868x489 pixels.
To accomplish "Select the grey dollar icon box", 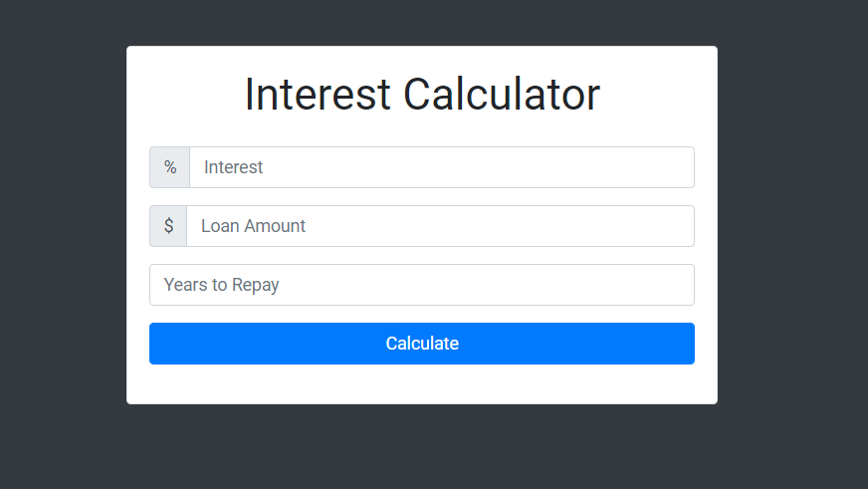I will click(x=168, y=226).
